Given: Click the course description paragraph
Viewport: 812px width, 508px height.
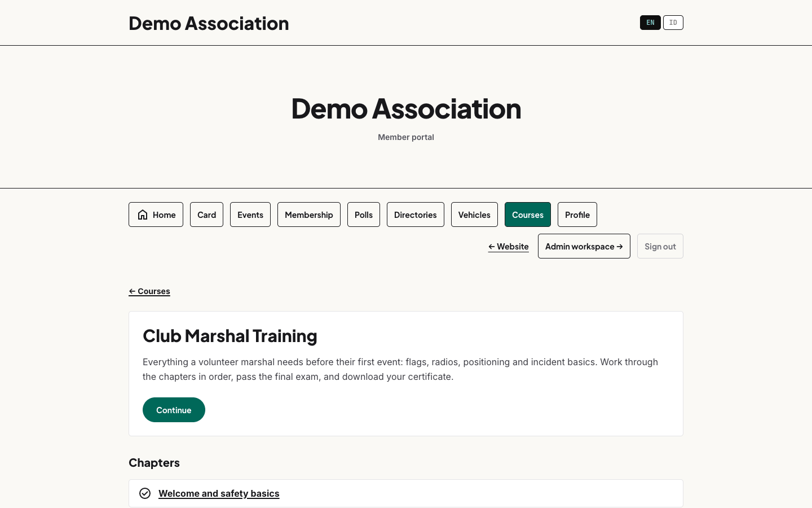Looking at the screenshot, I should pos(400,369).
